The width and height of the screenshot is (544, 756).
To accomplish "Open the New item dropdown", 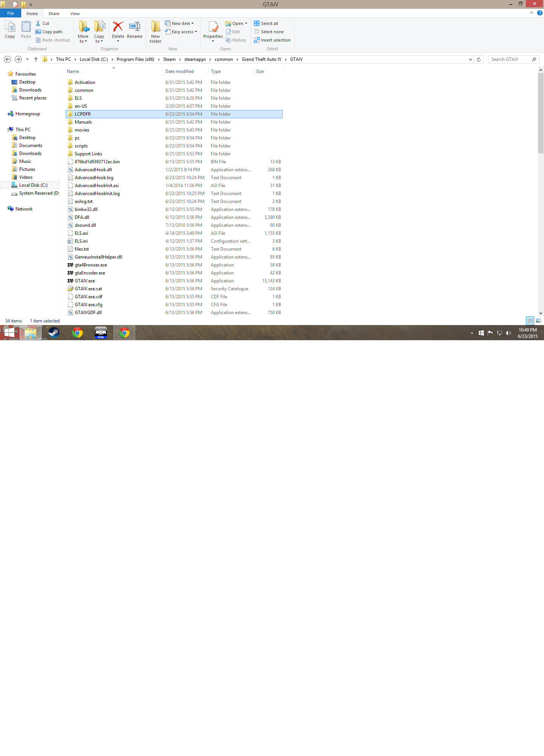I will click(x=179, y=23).
